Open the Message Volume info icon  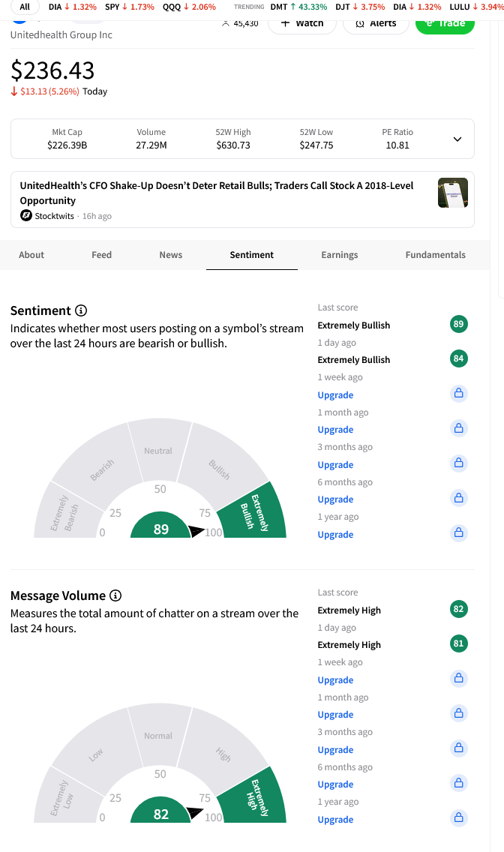pos(115,595)
